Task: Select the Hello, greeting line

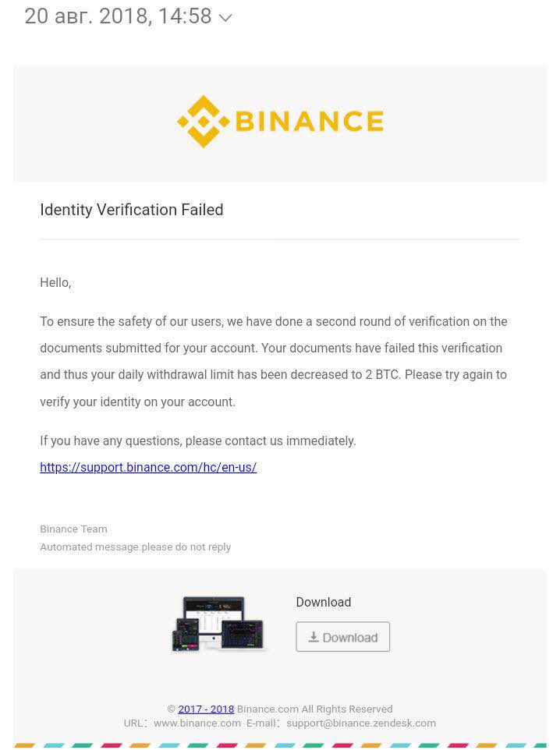Action: (x=55, y=283)
